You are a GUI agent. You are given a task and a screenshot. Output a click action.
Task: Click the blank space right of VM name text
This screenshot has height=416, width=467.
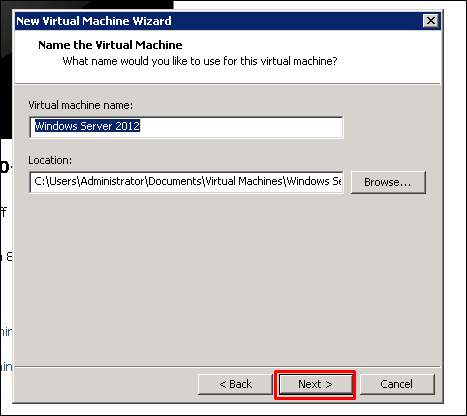pyautogui.click(x=240, y=127)
